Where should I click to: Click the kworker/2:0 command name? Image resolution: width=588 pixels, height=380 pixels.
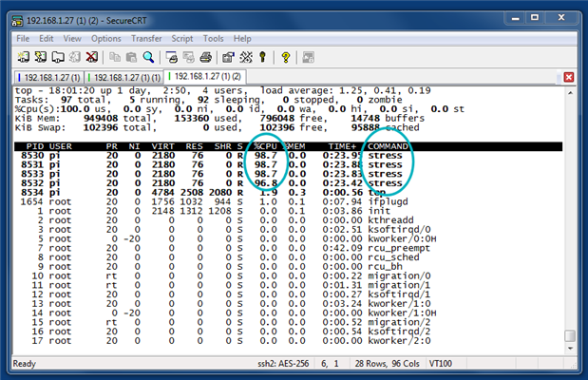pyautogui.click(x=399, y=341)
